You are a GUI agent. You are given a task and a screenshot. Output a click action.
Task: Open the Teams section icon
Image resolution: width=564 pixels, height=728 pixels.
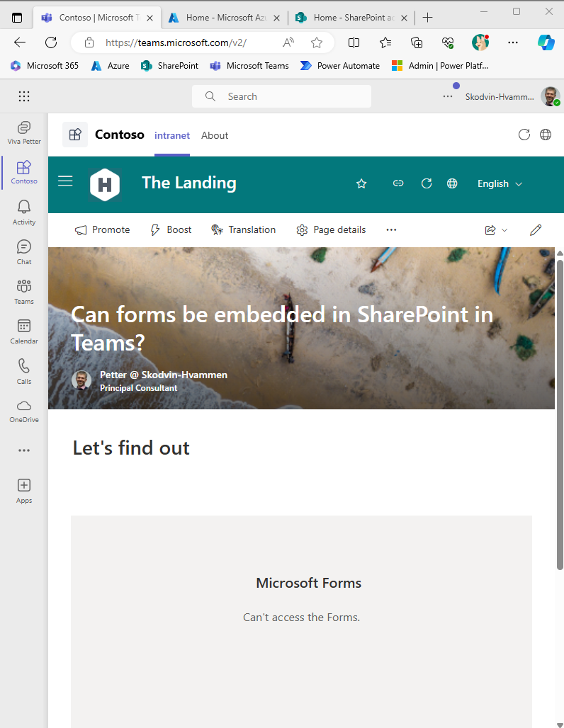point(24,292)
